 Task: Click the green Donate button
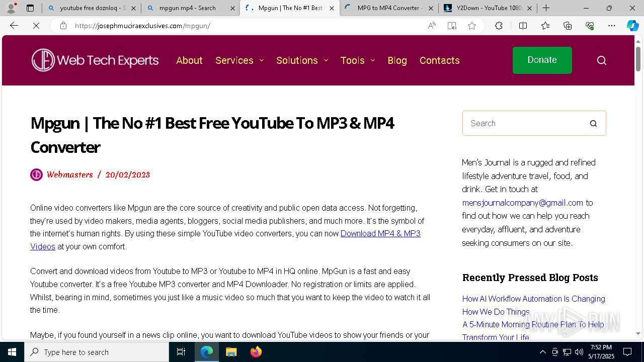coord(542,60)
